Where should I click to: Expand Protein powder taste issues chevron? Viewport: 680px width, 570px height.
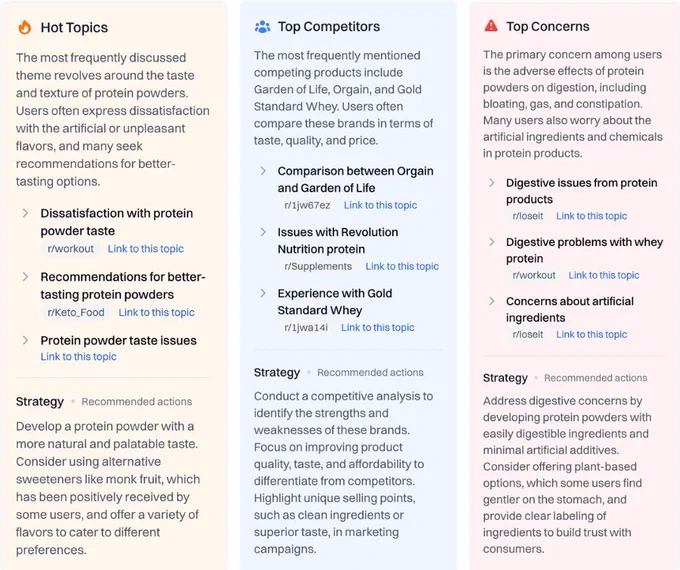coord(26,341)
